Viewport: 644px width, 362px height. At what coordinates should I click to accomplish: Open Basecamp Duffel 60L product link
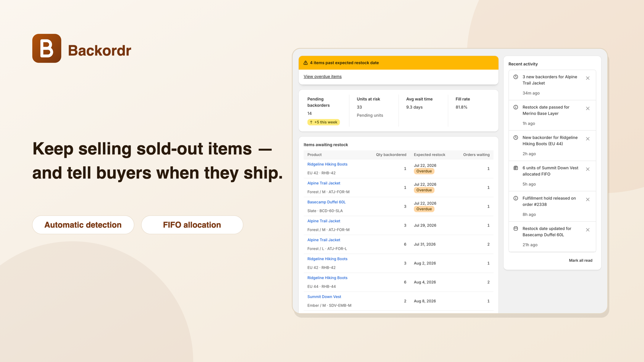click(326, 202)
